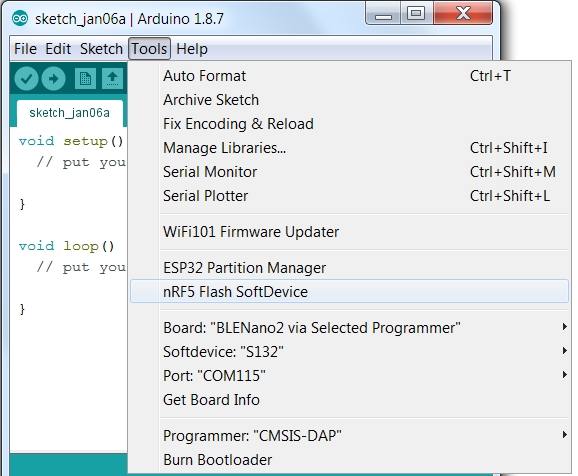Open the File menu

pyautogui.click(x=25, y=49)
